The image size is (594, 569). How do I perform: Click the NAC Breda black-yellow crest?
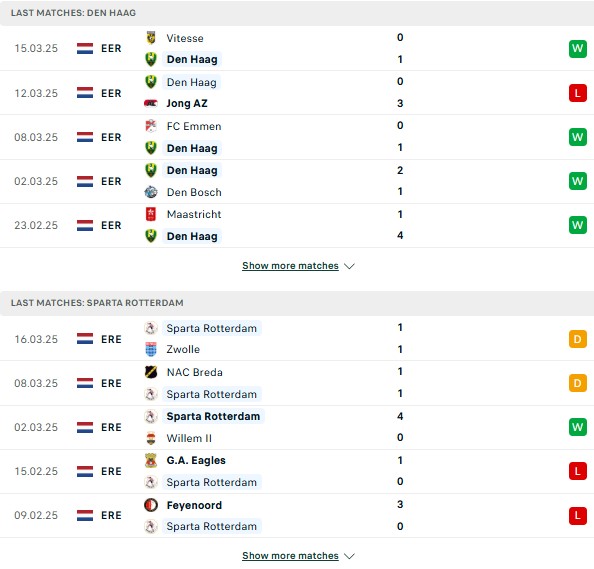(x=151, y=372)
